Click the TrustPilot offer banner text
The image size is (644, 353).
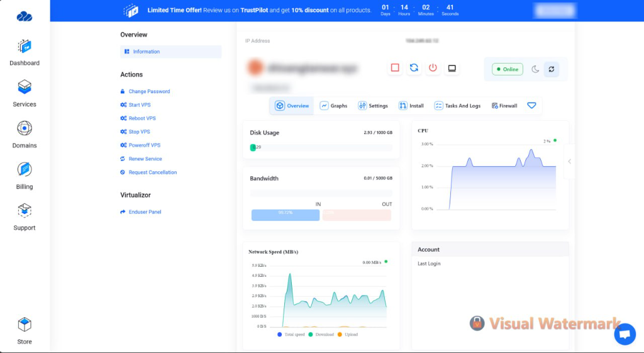click(x=259, y=10)
